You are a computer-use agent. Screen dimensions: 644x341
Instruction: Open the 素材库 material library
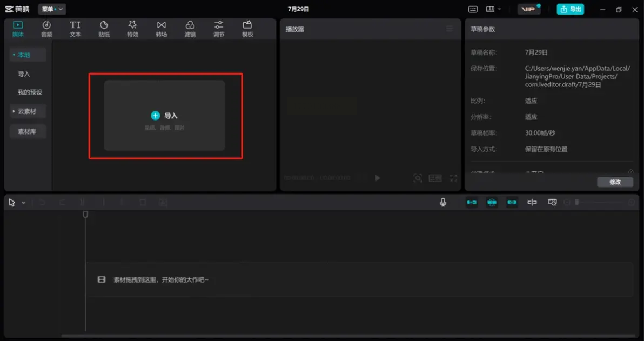tap(28, 131)
